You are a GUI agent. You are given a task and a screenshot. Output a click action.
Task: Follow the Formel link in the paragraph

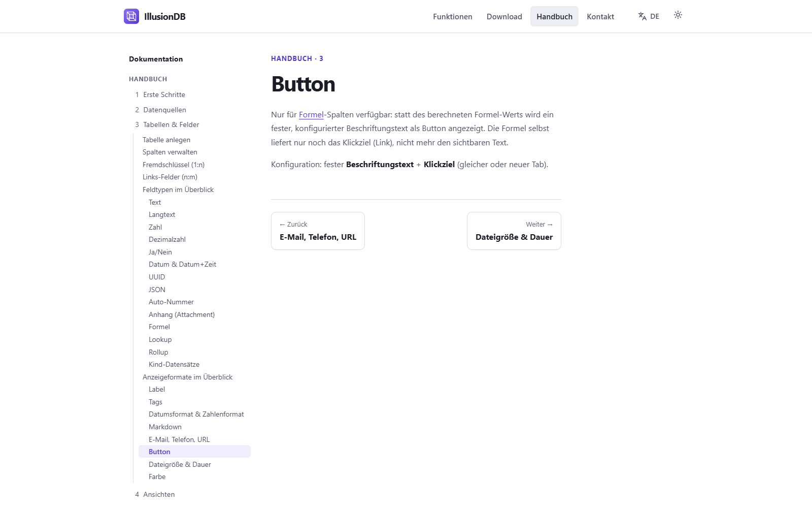click(311, 115)
